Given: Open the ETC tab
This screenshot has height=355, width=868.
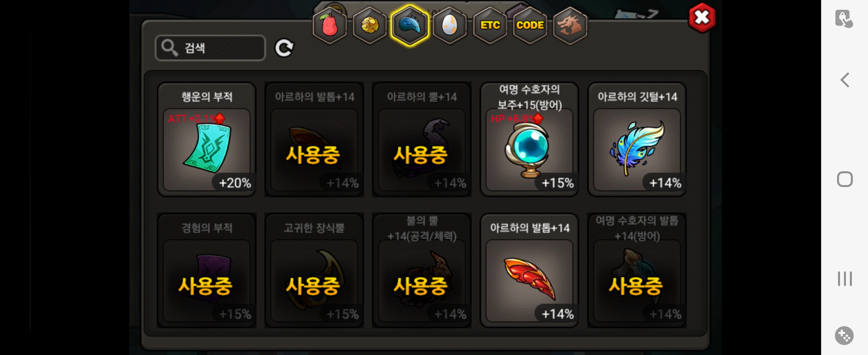Looking at the screenshot, I should (490, 26).
